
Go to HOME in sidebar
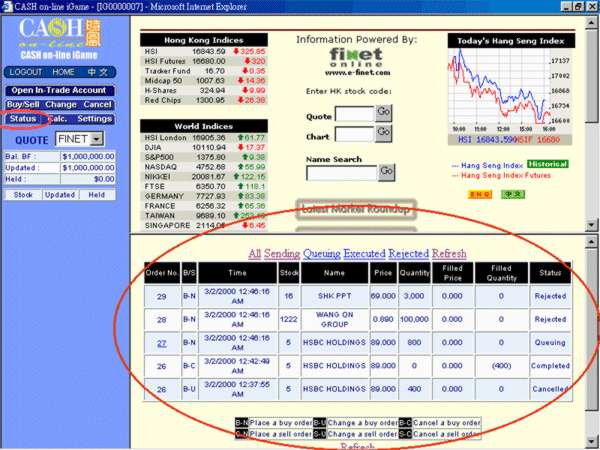[64, 72]
